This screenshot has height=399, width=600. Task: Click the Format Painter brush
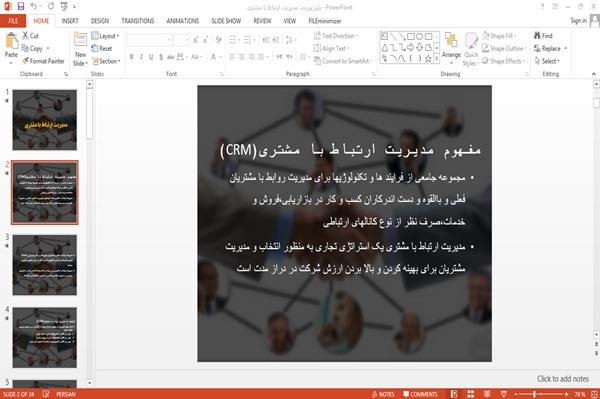click(26, 61)
